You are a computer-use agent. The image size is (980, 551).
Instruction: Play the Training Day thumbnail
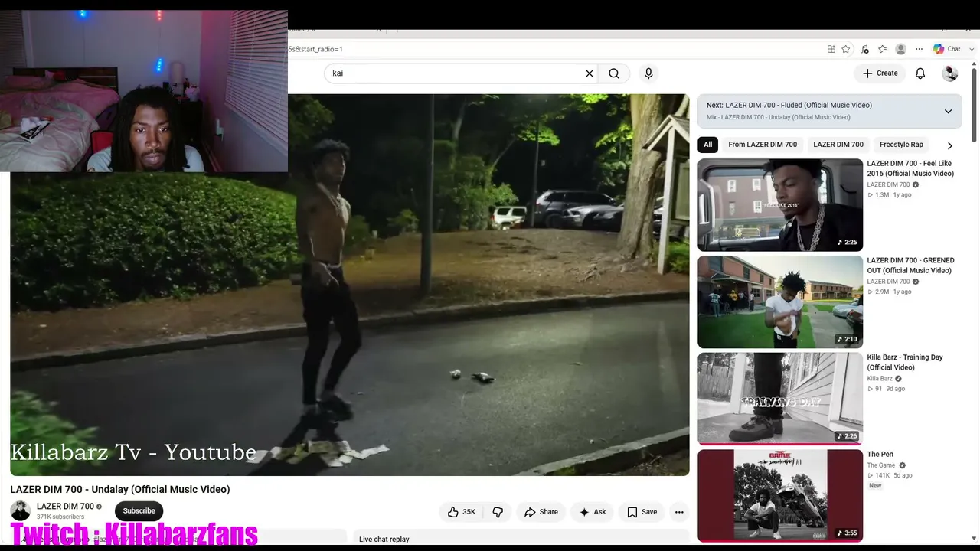click(x=780, y=398)
